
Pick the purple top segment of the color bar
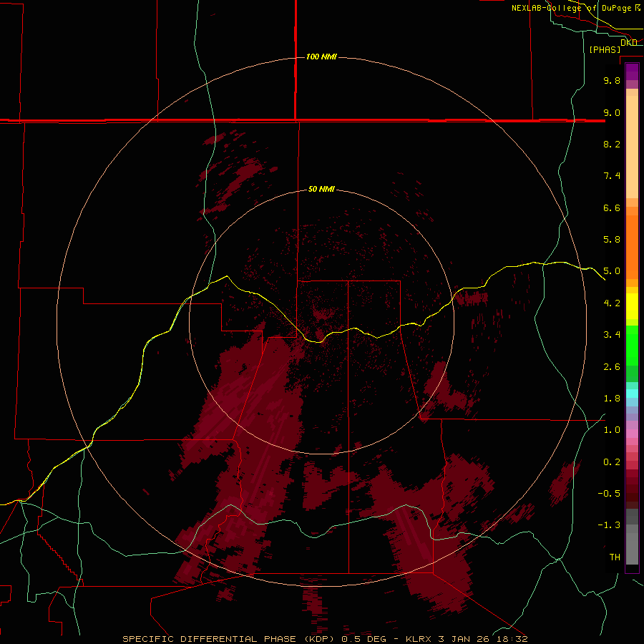632,72
